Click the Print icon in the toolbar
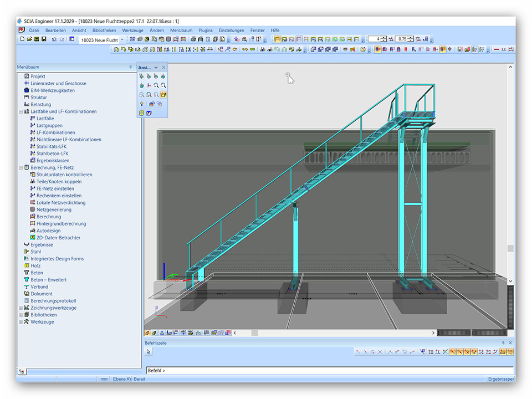The image size is (532, 399). pyautogui.click(x=193, y=39)
